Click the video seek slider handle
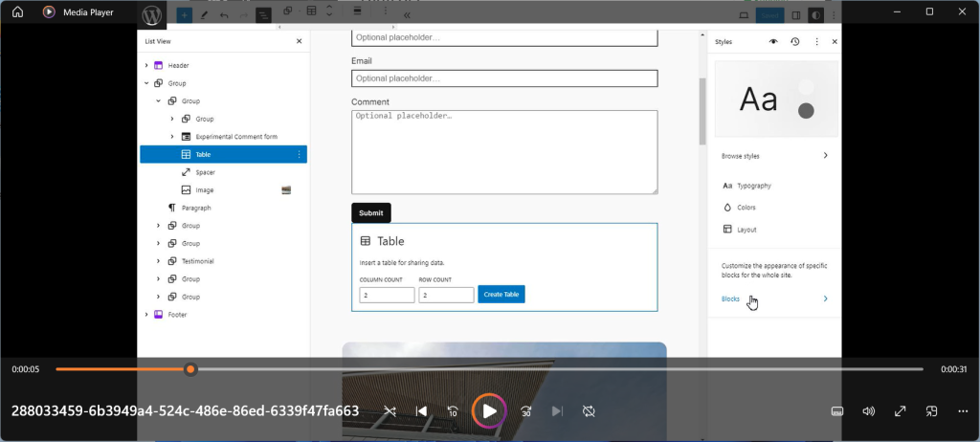The width and height of the screenshot is (980, 442). pyautogui.click(x=190, y=368)
